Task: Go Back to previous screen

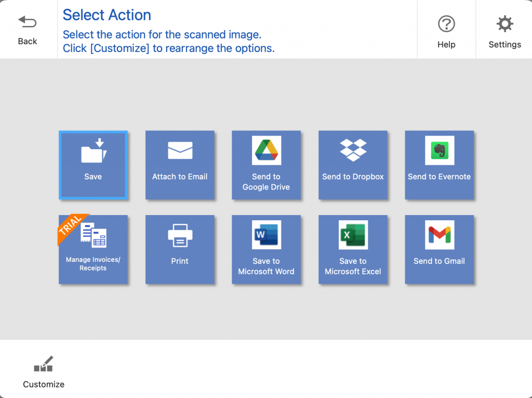Action: click(28, 30)
